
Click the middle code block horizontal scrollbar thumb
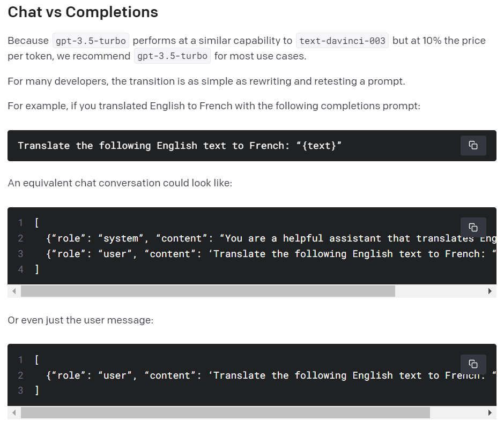[208, 291]
